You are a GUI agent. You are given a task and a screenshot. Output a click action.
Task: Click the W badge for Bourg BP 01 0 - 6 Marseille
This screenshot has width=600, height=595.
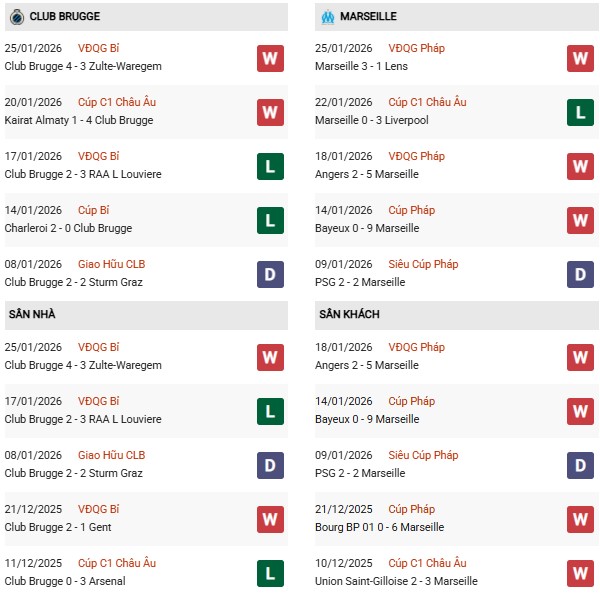pyautogui.click(x=581, y=519)
